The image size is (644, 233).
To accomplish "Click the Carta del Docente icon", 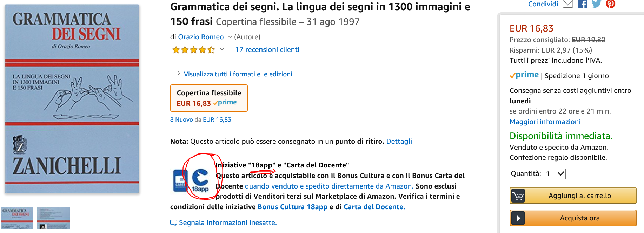I will pyautogui.click(x=180, y=181).
